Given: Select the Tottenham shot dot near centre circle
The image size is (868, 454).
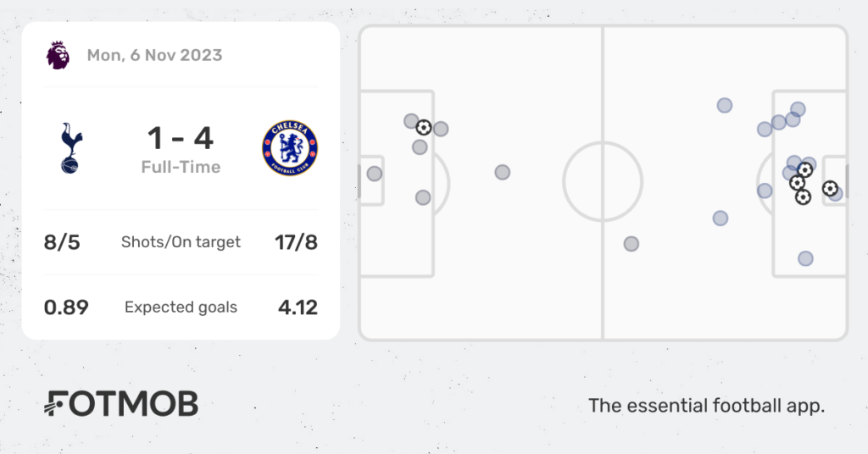Looking at the screenshot, I should [x=502, y=173].
